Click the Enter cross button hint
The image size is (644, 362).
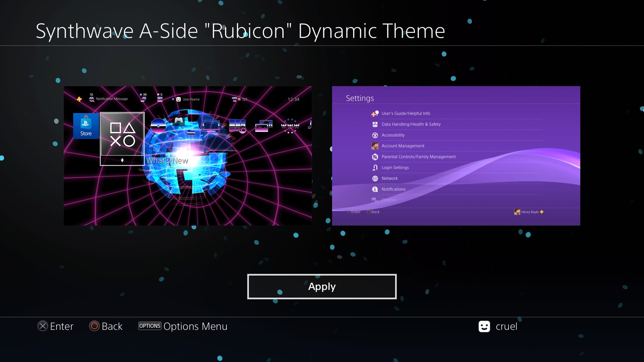point(43,326)
